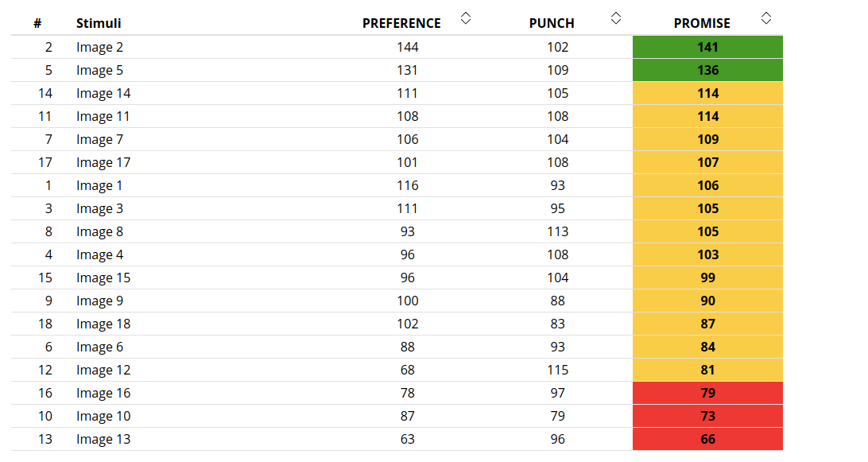Click the Image 5 stimuli label
Image resolution: width=868 pixels, height=462 pixels.
(x=99, y=70)
